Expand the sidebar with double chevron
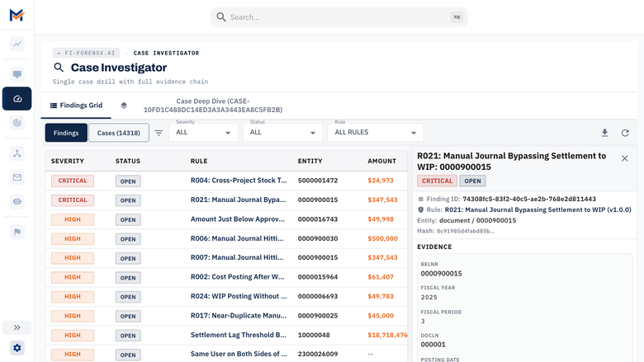The image size is (644, 362). (17, 327)
